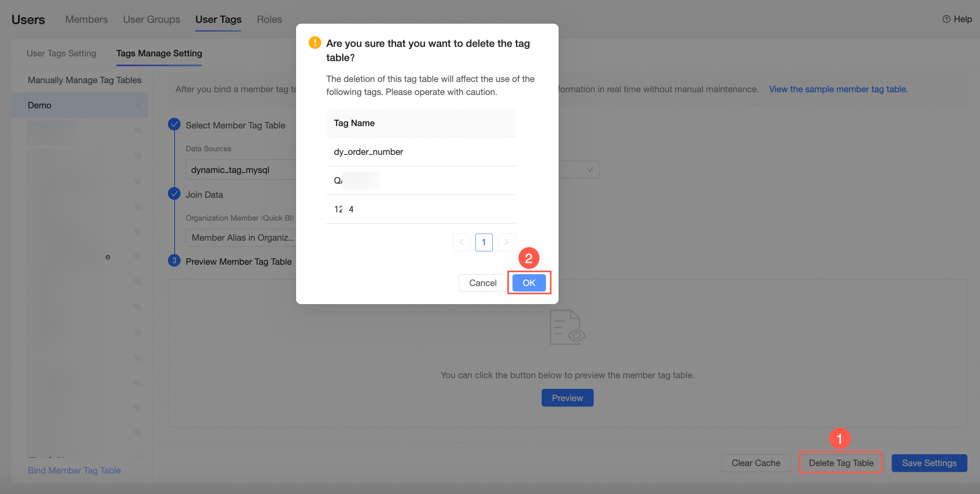This screenshot has height=494, width=980.
Task: Click the step 3 Preview circle icon
Action: [174, 261]
